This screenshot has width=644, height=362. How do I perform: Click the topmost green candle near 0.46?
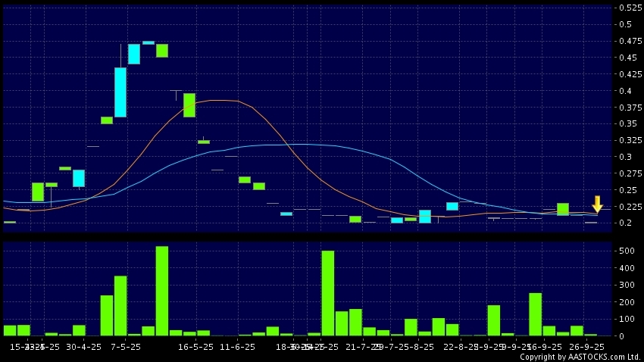162,51
